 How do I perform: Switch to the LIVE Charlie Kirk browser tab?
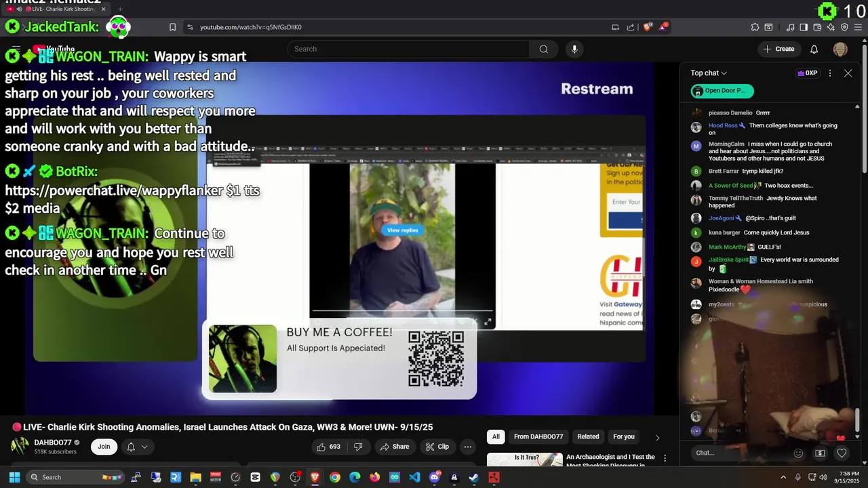(56, 9)
